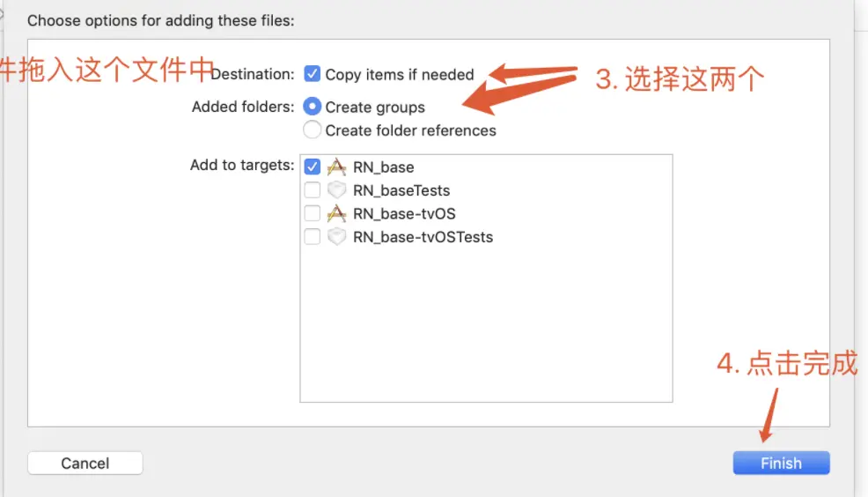
Task: Cancel the add files dialog
Action: [85, 463]
